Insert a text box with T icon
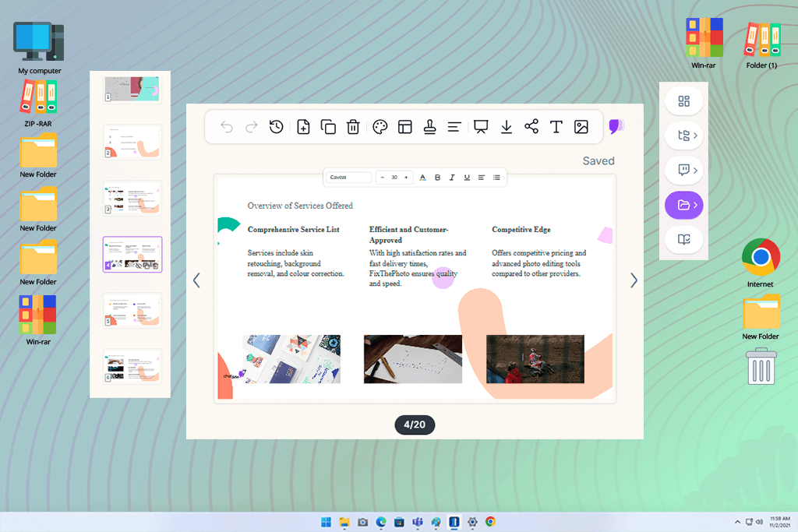The height and width of the screenshot is (532, 798). click(556, 127)
